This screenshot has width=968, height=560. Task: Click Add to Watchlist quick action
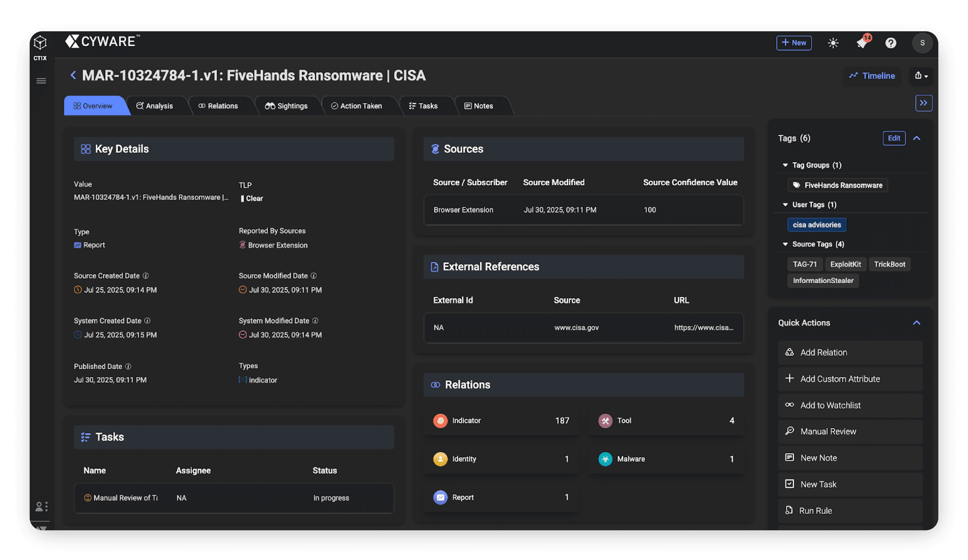coord(830,405)
